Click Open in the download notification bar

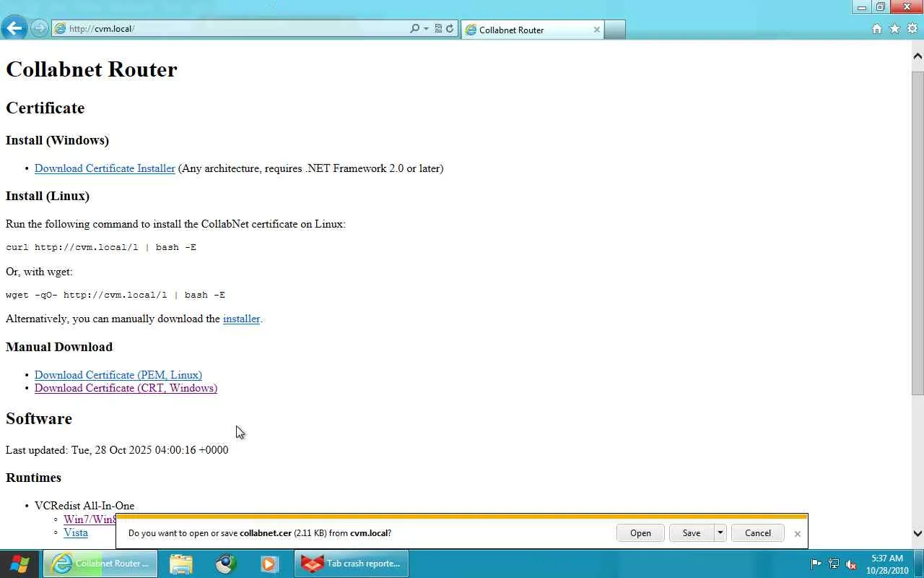click(x=640, y=533)
